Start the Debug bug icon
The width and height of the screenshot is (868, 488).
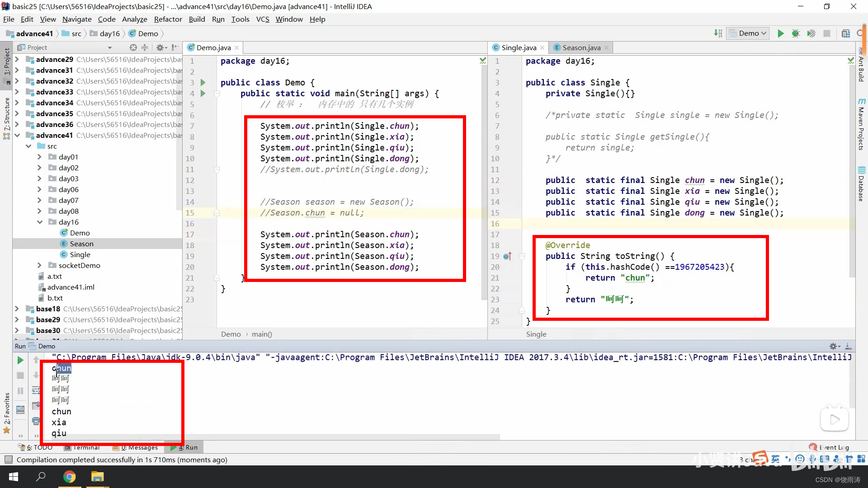(796, 33)
